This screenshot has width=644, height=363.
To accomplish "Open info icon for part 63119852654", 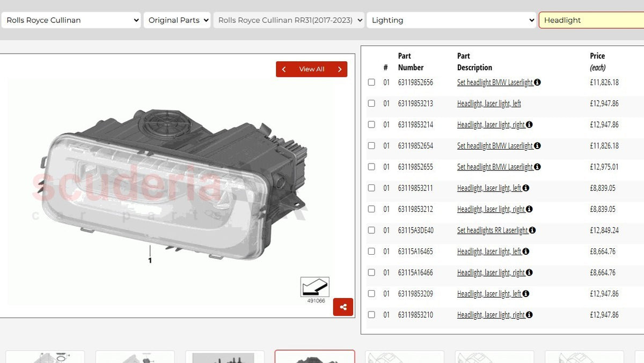I will [x=538, y=145].
